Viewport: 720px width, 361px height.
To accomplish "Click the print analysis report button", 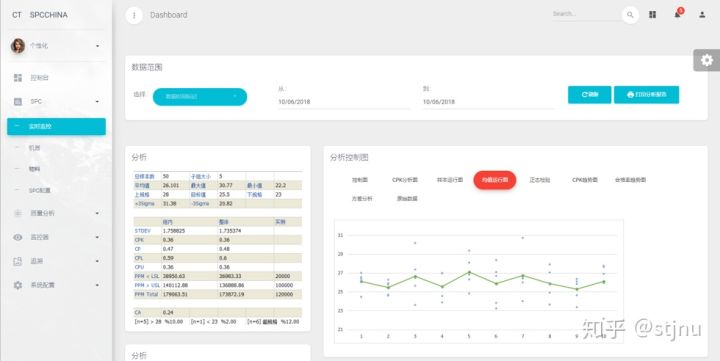I will (x=646, y=95).
